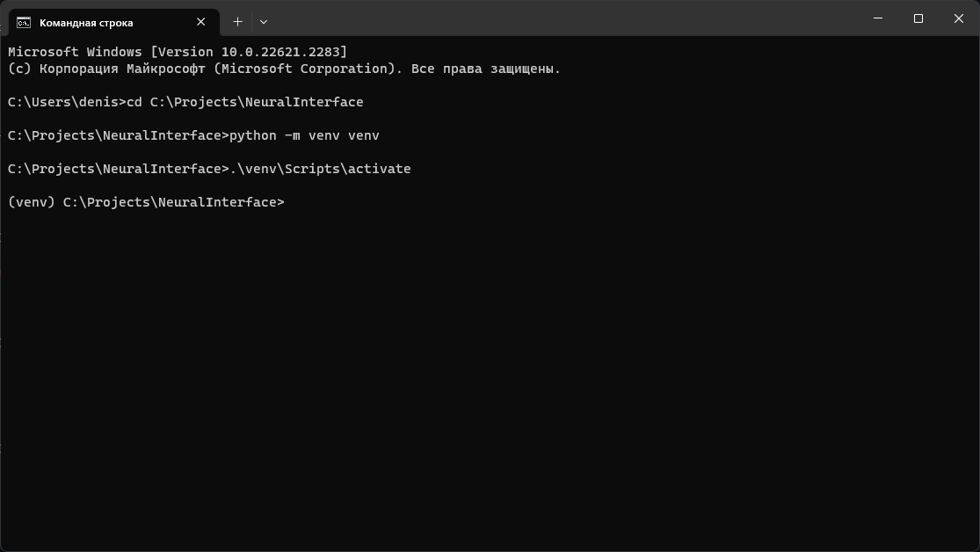Close the terminal window
Screen dimensions: 980x552
pos(958,18)
